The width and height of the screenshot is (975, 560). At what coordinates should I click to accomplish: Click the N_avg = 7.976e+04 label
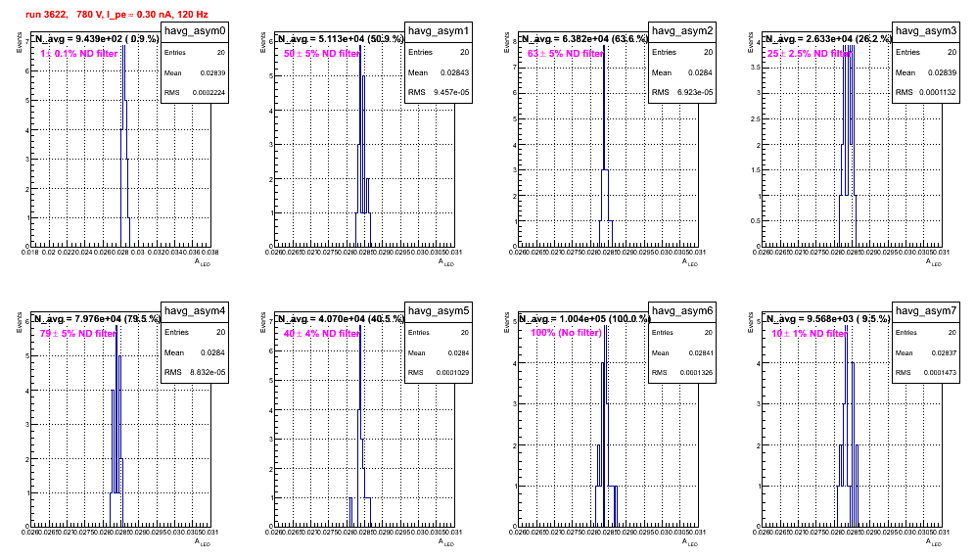point(96,318)
